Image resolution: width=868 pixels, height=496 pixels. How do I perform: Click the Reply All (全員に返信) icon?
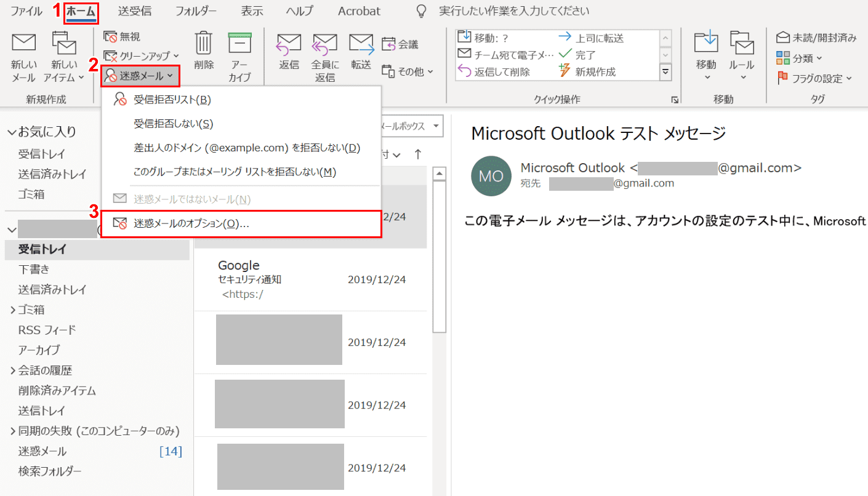[x=325, y=44]
